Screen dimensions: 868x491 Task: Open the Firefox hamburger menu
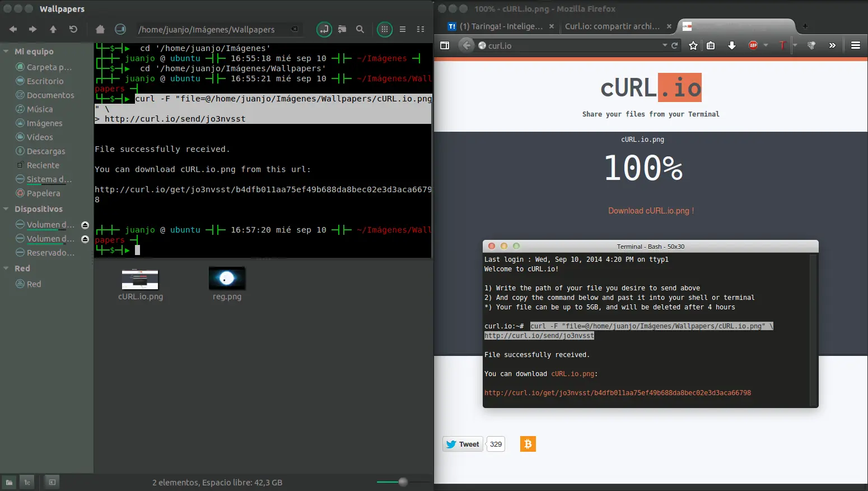pos(856,45)
